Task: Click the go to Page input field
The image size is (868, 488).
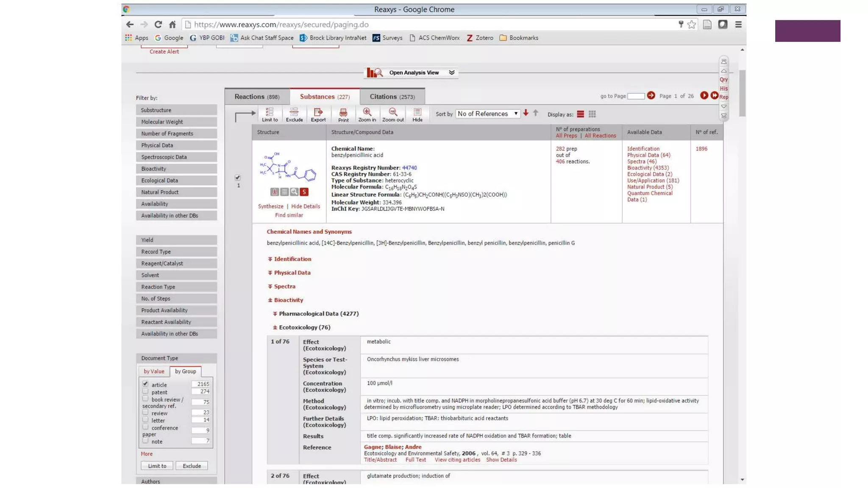Action: (x=635, y=96)
